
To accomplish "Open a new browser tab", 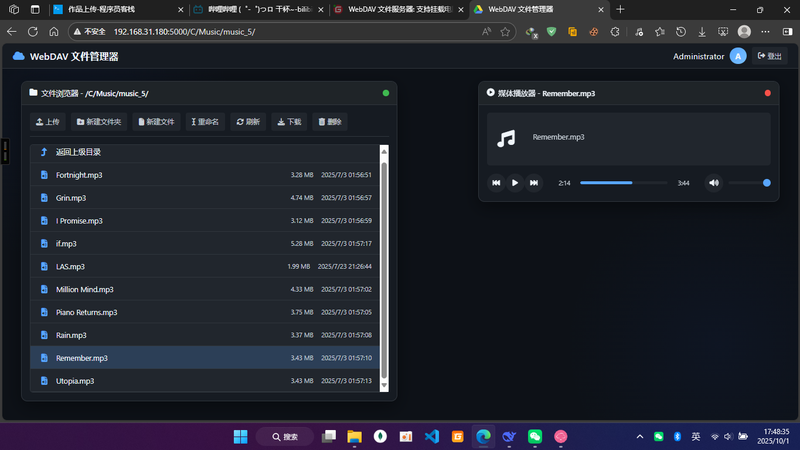I will (x=620, y=9).
